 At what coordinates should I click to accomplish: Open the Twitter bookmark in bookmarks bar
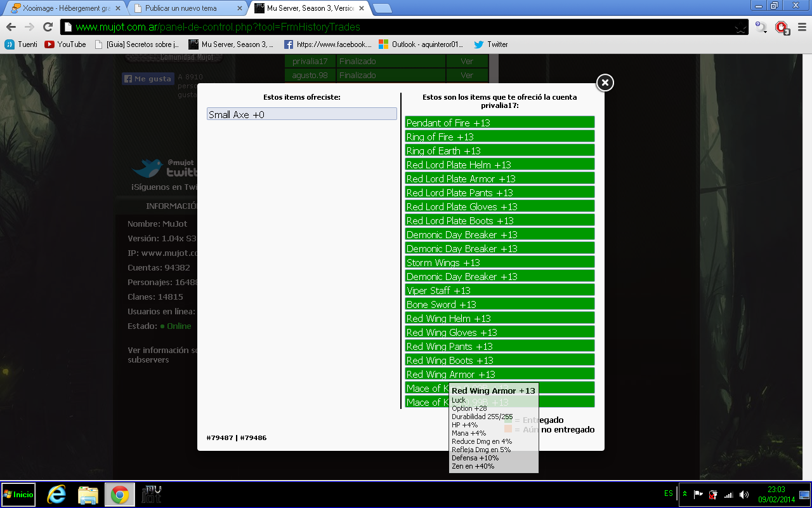pyautogui.click(x=491, y=44)
